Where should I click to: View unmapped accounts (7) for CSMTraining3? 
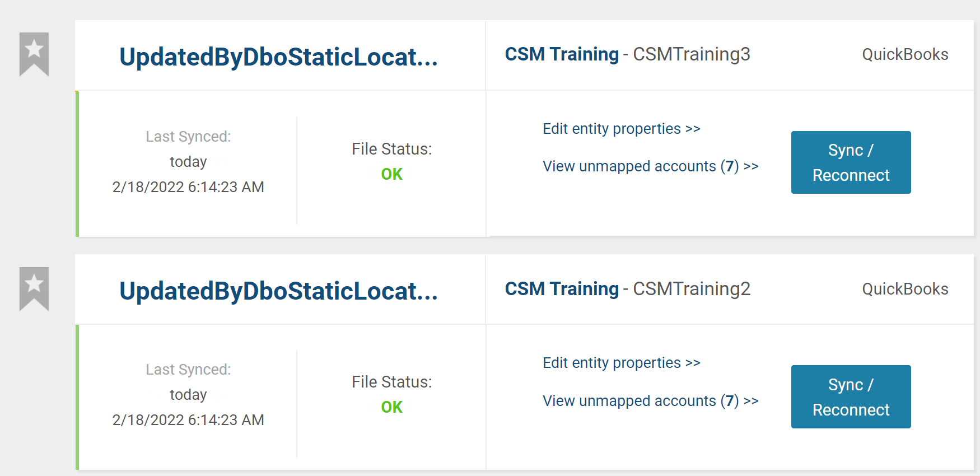(651, 166)
